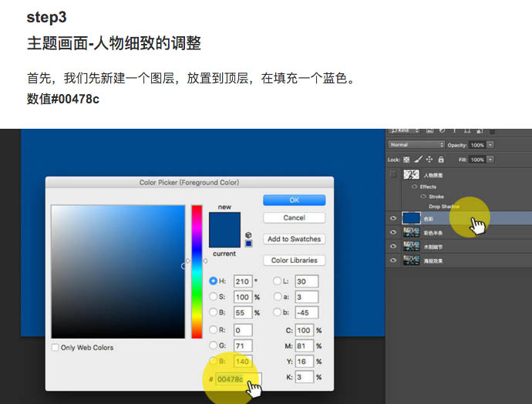Hide the 色彩 layer eye icon
This screenshot has width=532, height=404.
click(393, 218)
